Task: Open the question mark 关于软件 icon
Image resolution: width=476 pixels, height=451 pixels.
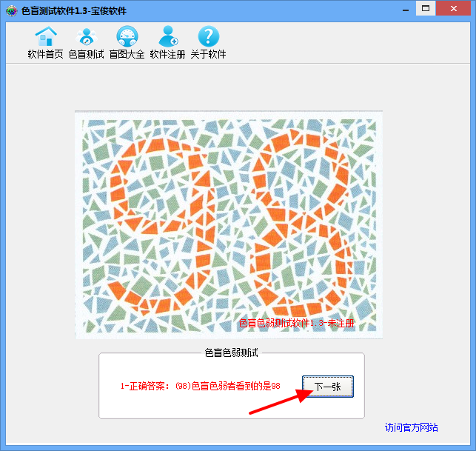Action: pyautogui.click(x=209, y=36)
